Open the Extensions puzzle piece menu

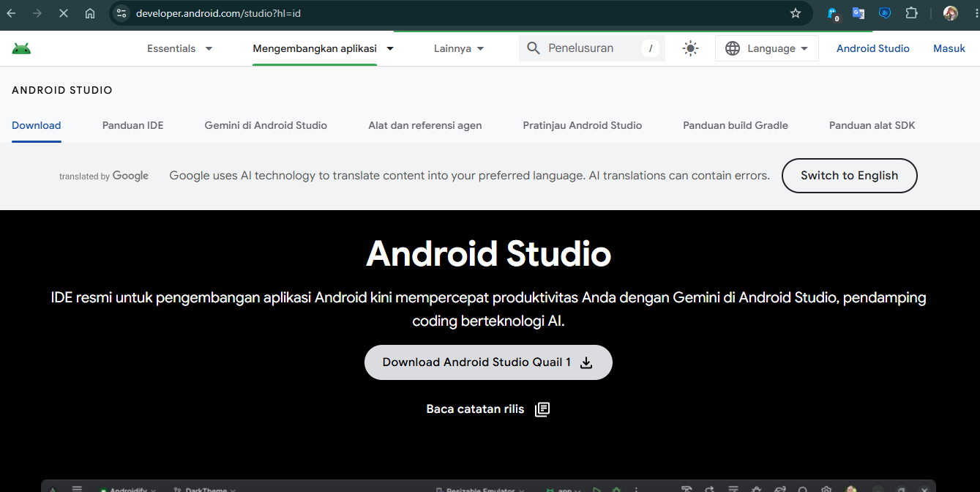911,13
